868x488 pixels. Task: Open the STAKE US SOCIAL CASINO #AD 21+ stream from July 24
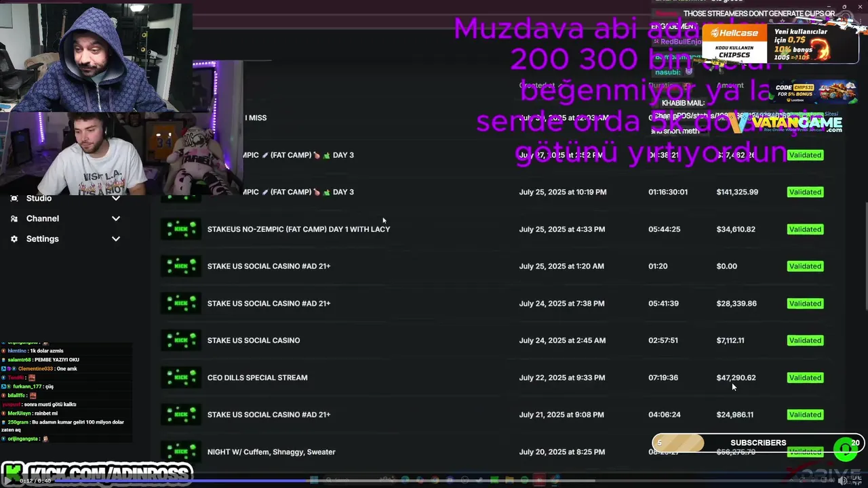pos(269,303)
